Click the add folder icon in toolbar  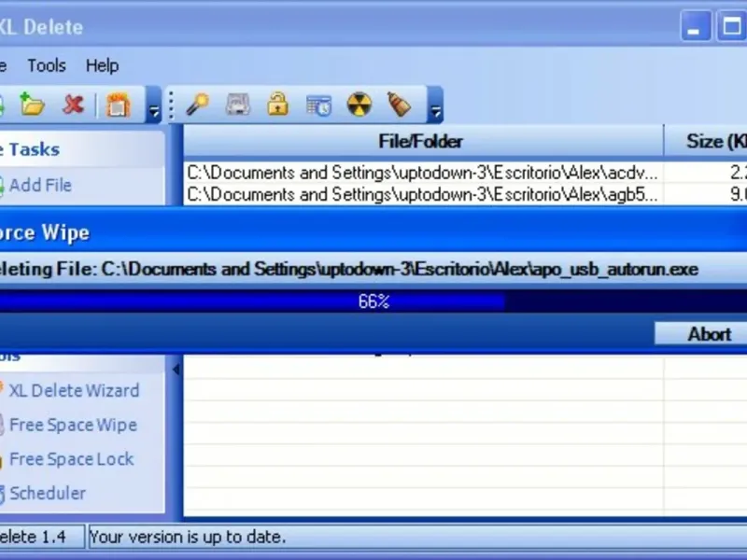point(32,105)
